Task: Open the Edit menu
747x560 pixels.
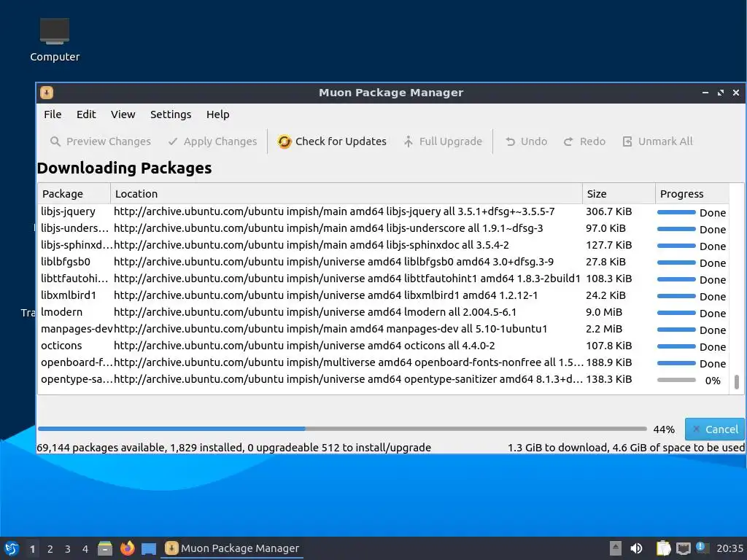Action: 86,114
